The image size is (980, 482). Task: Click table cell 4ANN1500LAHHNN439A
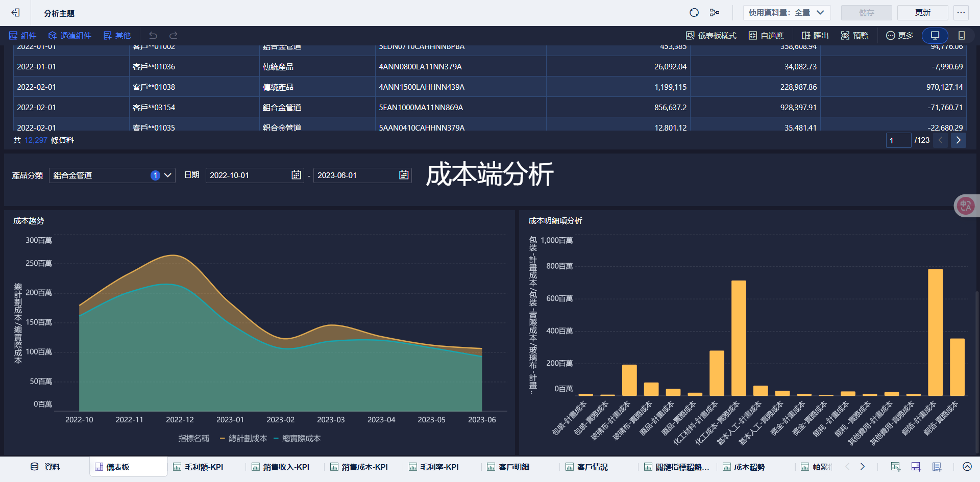pos(422,87)
